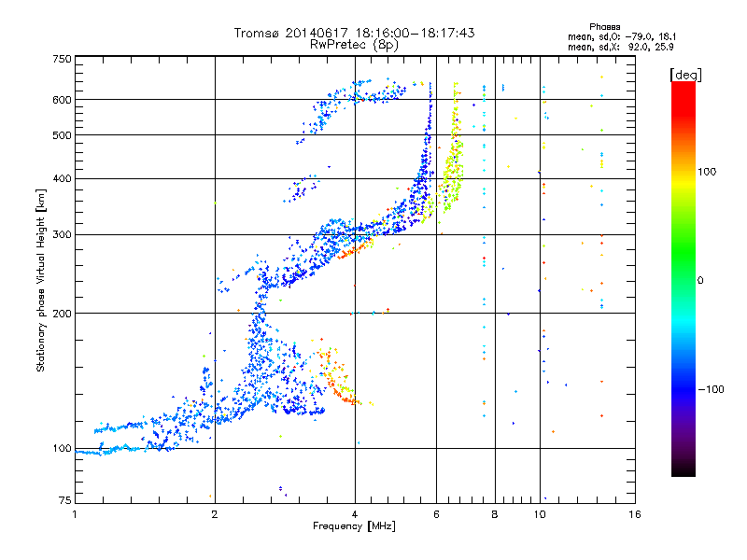Click the black bottom of the colorbar
The image size is (747, 560).
pos(684,469)
